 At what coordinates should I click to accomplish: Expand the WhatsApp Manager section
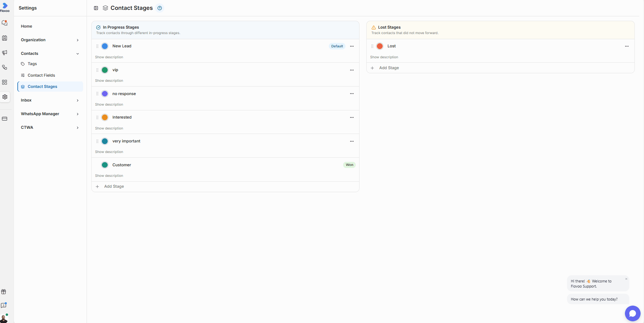(x=50, y=114)
